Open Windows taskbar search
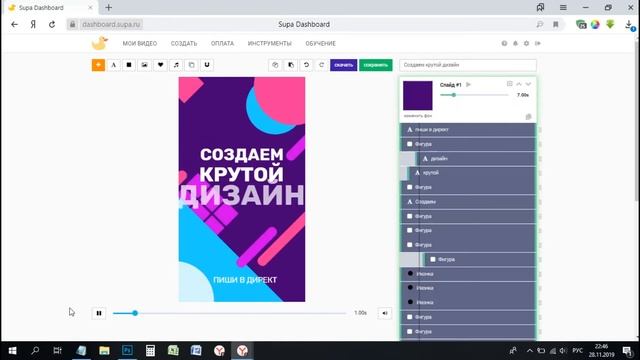Viewport: 640px width, 360px height. click(35, 351)
